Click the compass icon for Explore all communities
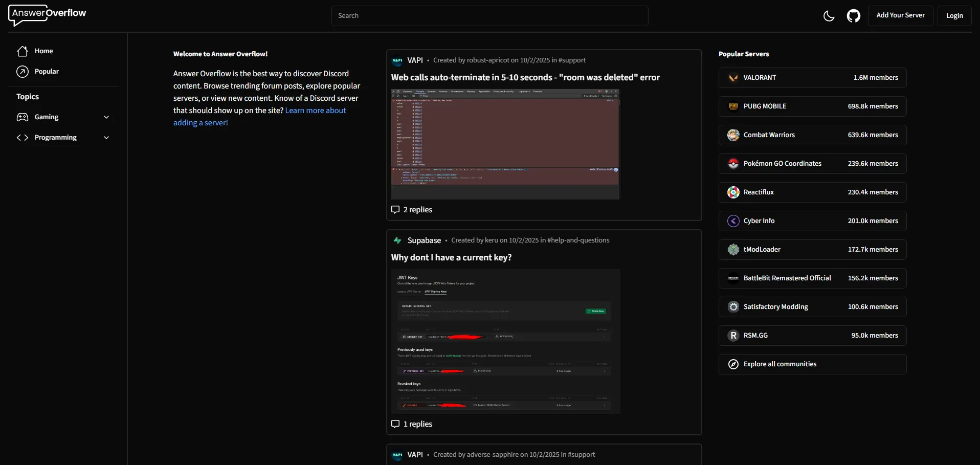Viewport: 980px width, 465px height. (x=733, y=364)
